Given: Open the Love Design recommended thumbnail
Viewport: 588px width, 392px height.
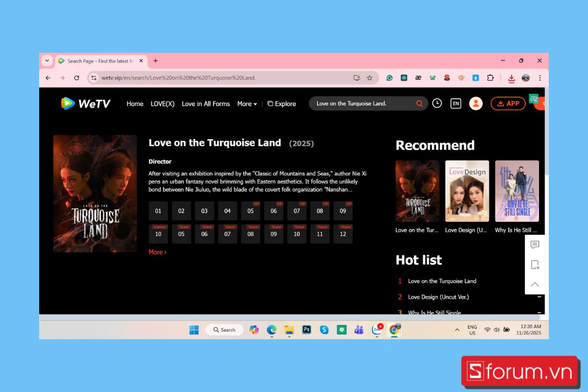Looking at the screenshot, I should (x=467, y=191).
